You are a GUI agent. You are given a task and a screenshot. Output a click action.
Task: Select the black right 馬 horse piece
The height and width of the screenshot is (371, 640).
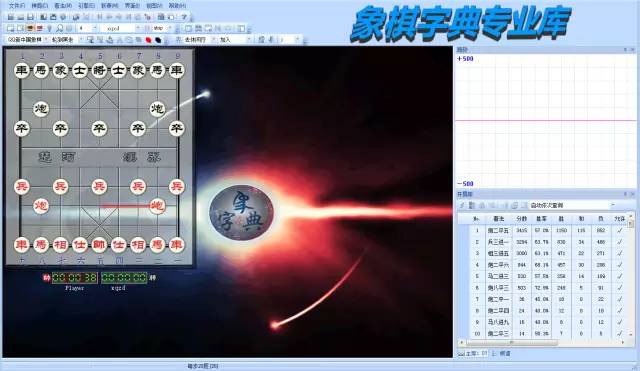tap(157, 70)
